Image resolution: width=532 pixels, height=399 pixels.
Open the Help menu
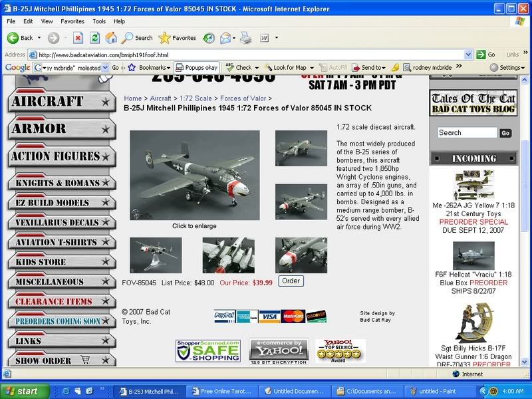coord(119,21)
